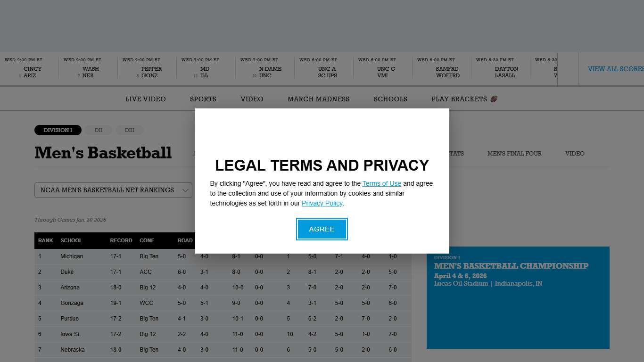Open the Sports navigation menu

click(x=203, y=99)
